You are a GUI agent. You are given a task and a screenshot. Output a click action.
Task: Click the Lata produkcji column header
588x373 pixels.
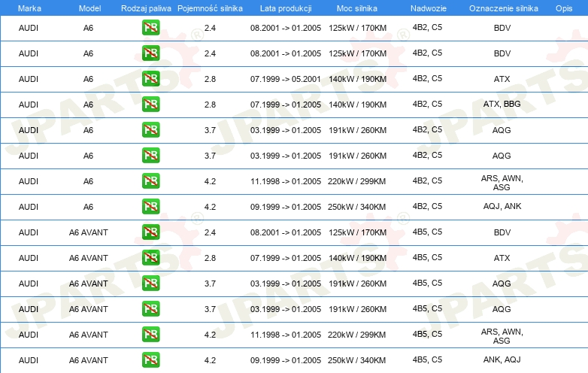[x=285, y=8]
